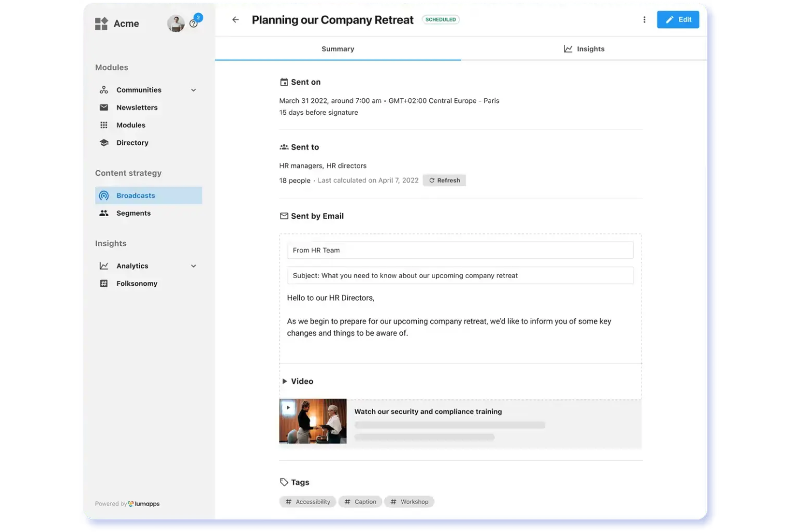Viewport: 798px width, 532px height.
Task: Click the Sent to people icon
Action: [284, 147]
